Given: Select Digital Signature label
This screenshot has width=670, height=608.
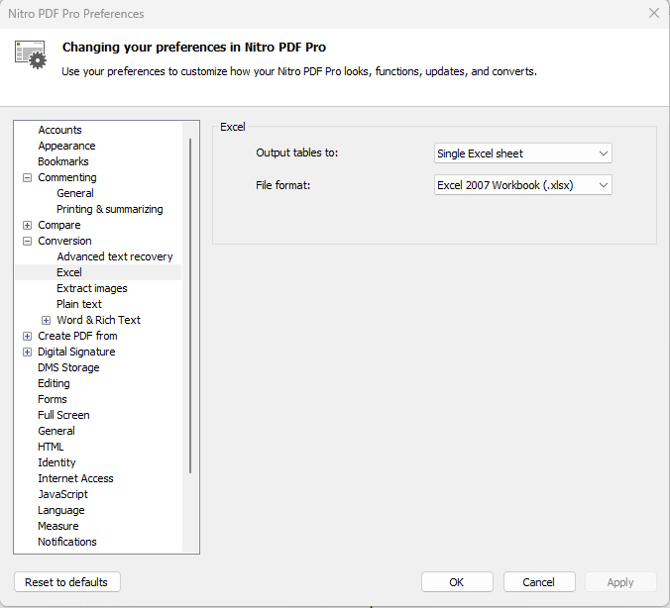Looking at the screenshot, I should (76, 352).
